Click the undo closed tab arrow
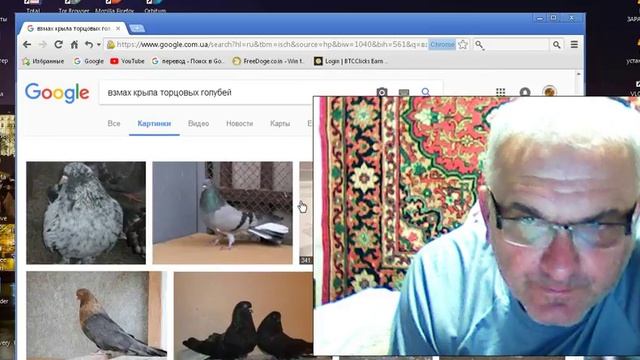This screenshot has height=360, width=640. click(x=89, y=44)
